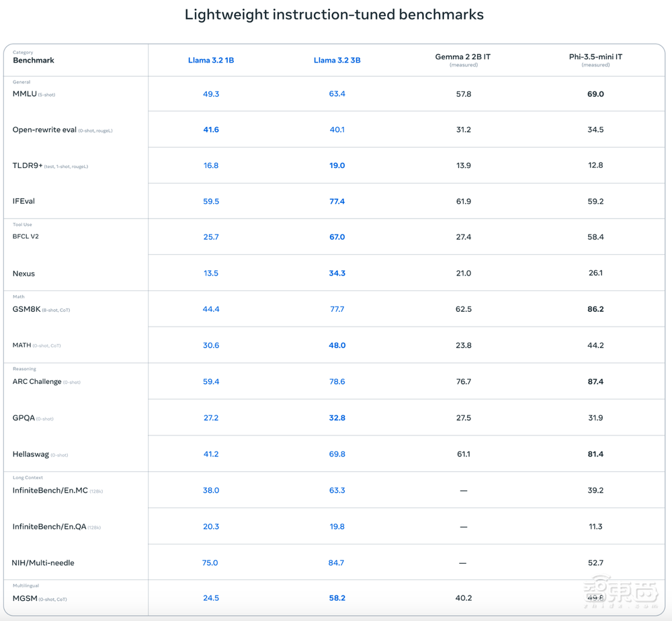Click the page title 'Lightweight instruction-tuned benchmarks'
The height and width of the screenshot is (621, 672).
(x=334, y=15)
